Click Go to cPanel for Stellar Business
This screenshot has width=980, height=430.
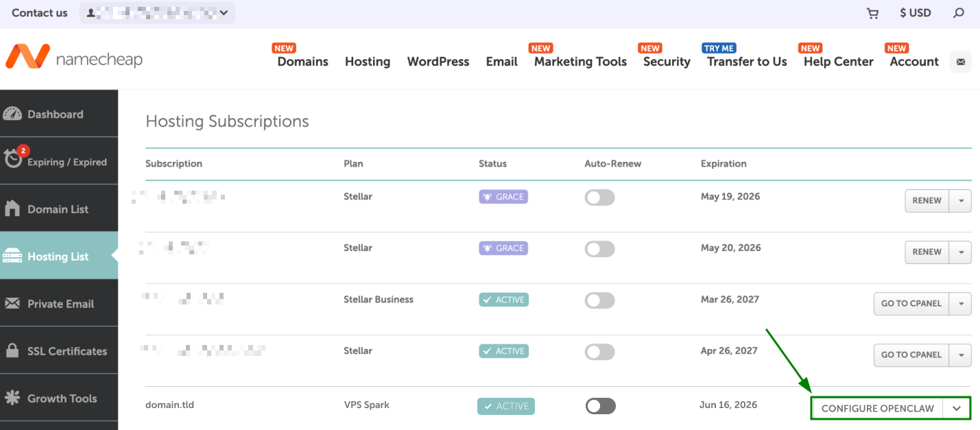(911, 304)
